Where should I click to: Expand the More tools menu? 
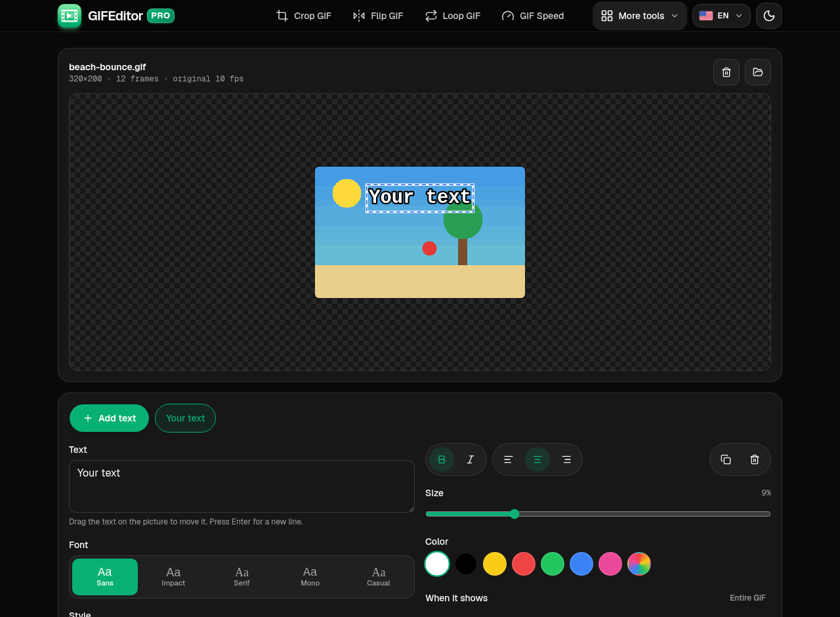pyautogui.click(x=640, y=16)
